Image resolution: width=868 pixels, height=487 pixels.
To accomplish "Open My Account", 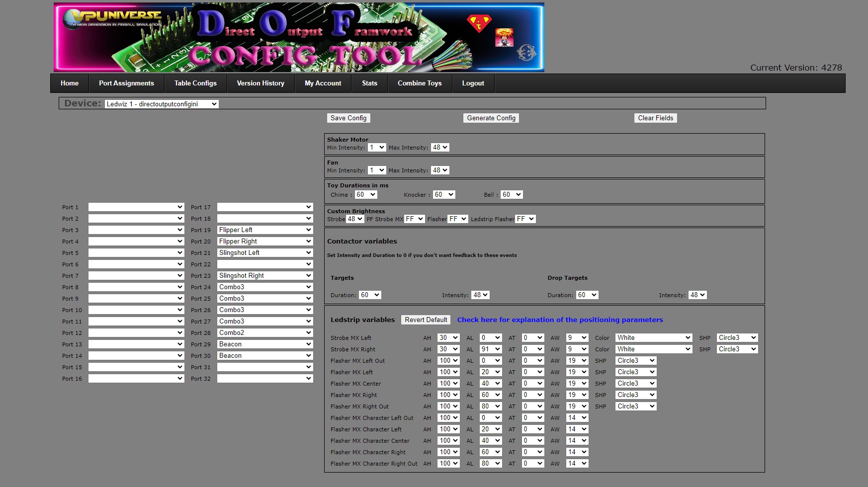I will tap(323, 83).
